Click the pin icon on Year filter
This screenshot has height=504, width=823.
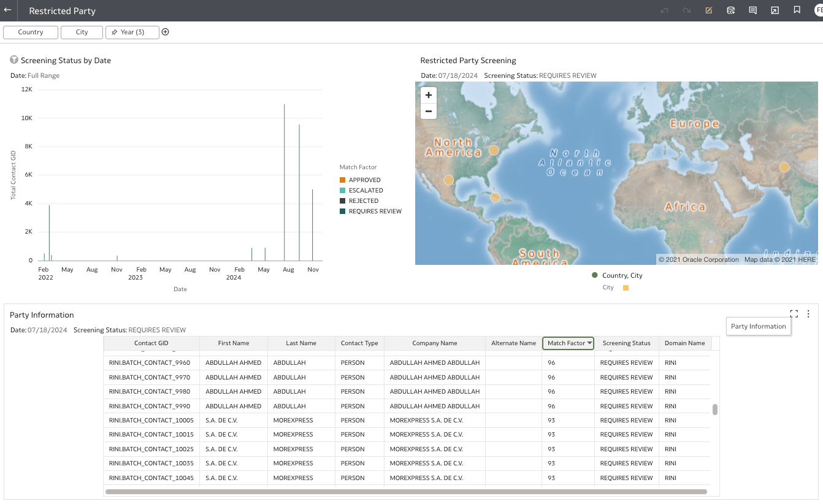(114, 32)
